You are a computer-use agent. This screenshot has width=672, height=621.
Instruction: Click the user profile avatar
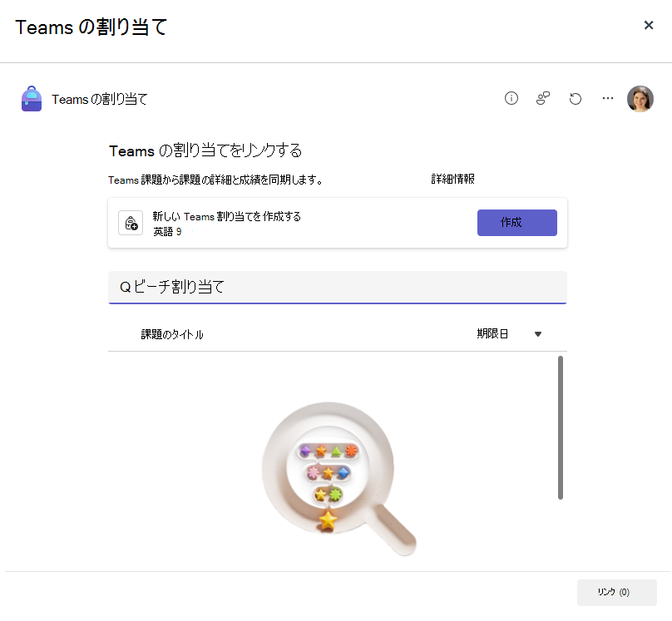click(x=640, y=98)
